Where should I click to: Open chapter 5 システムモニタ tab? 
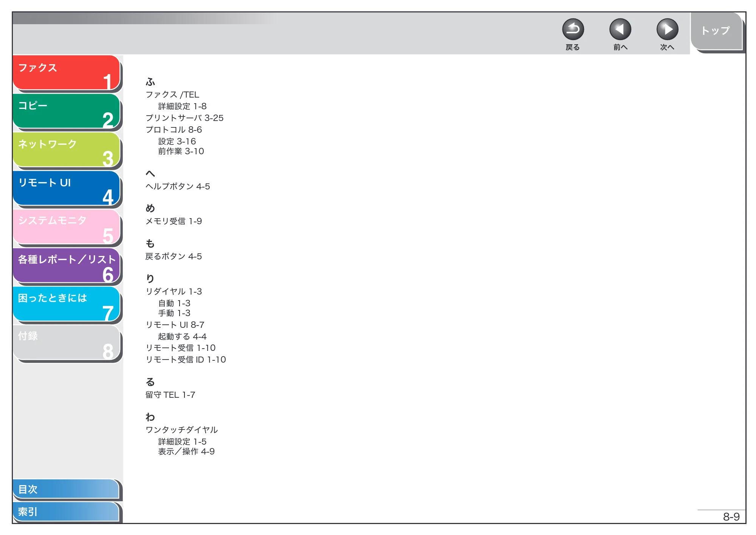point(67,226)
